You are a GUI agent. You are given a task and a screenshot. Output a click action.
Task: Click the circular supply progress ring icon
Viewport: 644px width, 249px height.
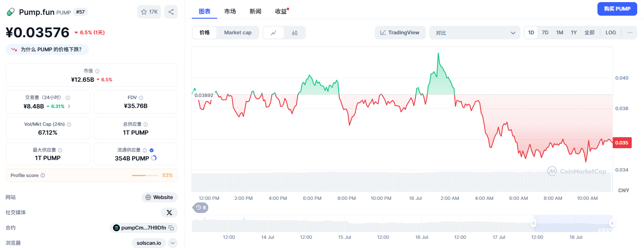(154, 158)
